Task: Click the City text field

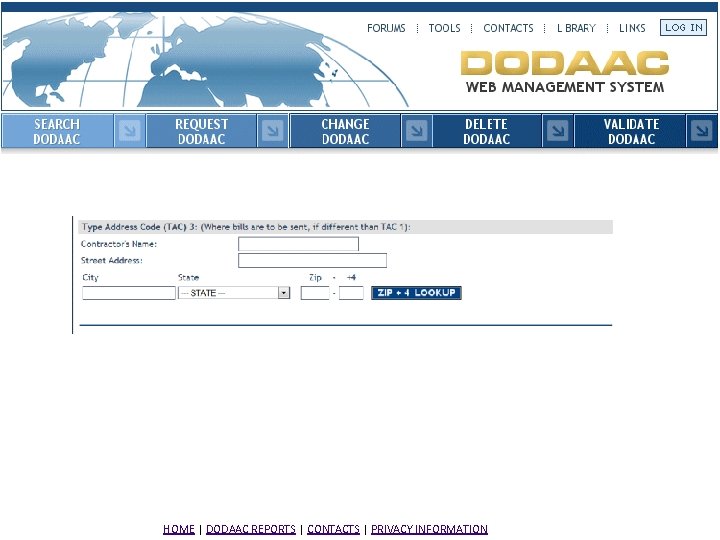Action: tap(129, 293)
